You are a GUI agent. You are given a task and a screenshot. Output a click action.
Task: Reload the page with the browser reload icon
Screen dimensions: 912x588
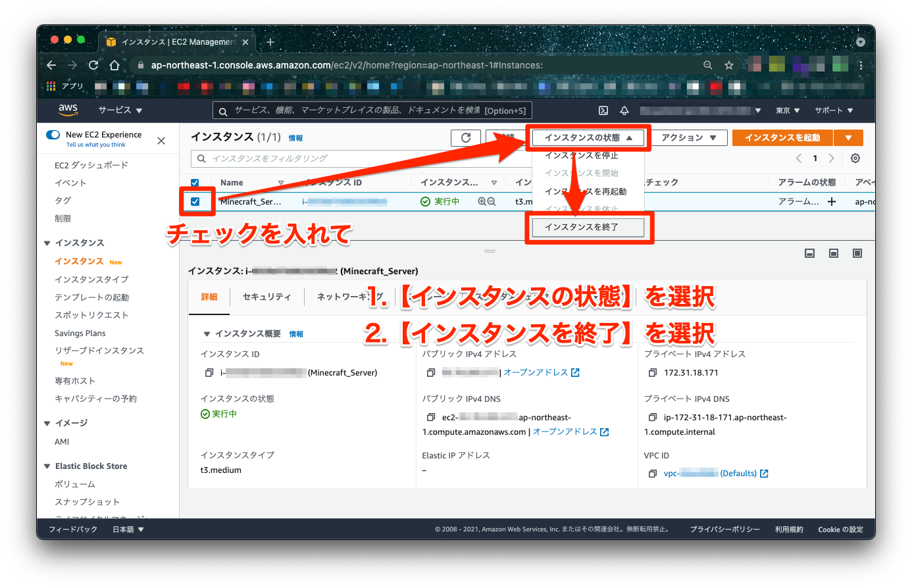(93, 65)
